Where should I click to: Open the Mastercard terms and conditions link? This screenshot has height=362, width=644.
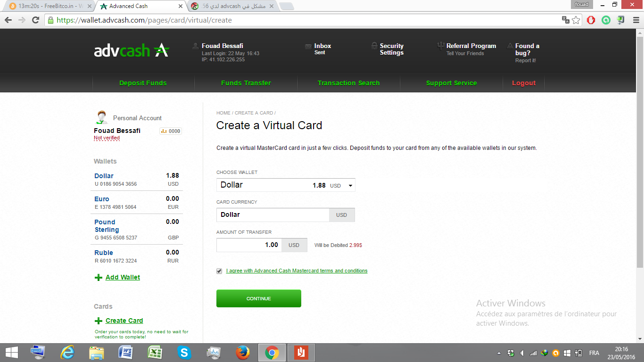[x=297, y=271]
